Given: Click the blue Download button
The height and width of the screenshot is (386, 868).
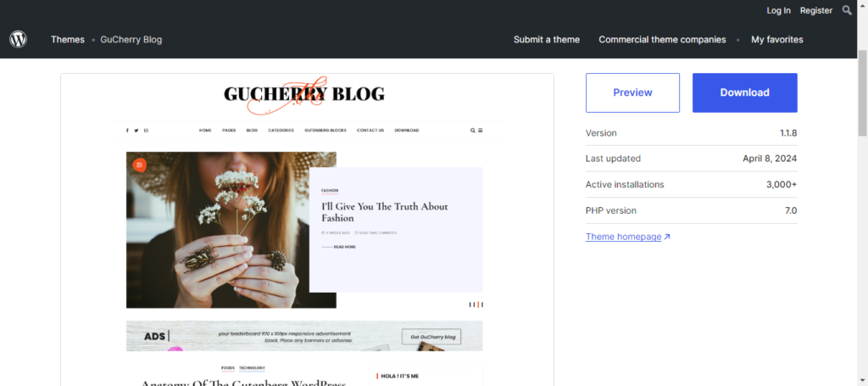Looking at the screenshot, I should tap(744, 92).
